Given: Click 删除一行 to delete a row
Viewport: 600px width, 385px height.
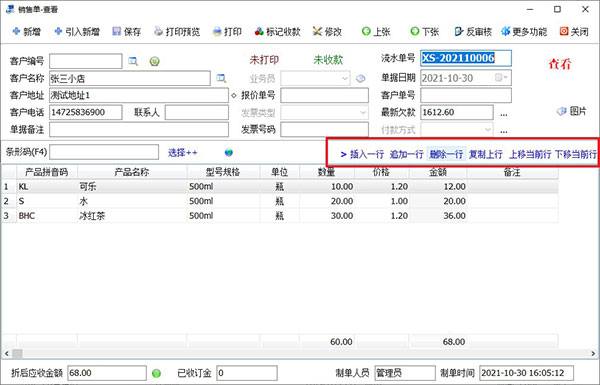Looking at the screenshot, I should (446, 154).
